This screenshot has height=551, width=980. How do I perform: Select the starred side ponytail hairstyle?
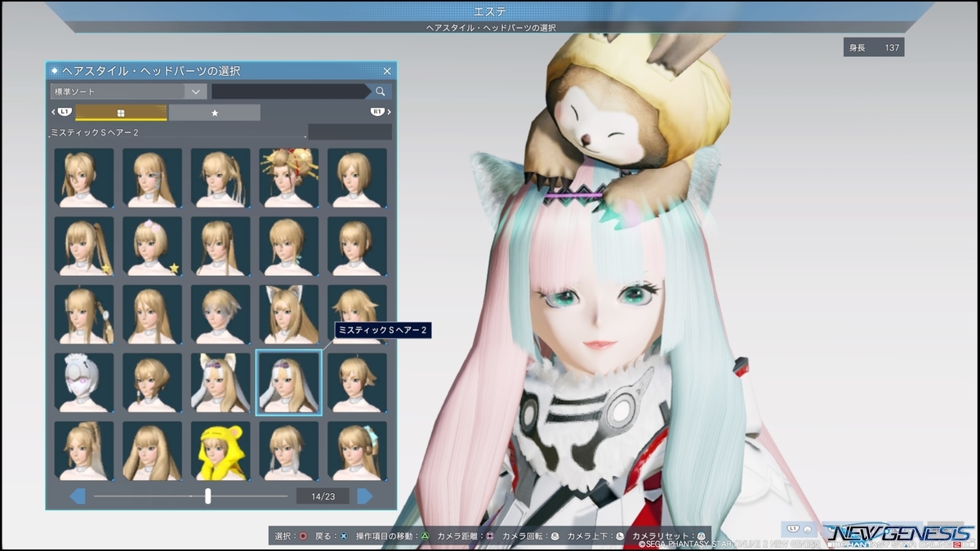coord(84,246)
